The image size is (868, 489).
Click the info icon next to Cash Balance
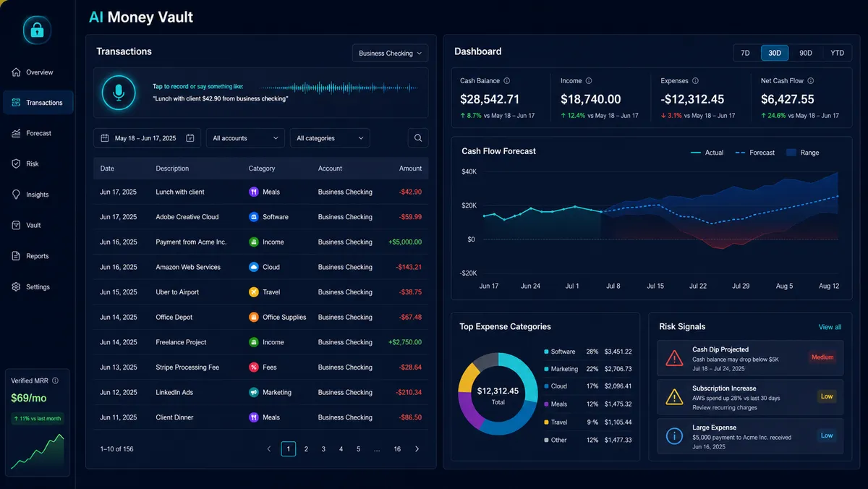(x=506, y=81)
